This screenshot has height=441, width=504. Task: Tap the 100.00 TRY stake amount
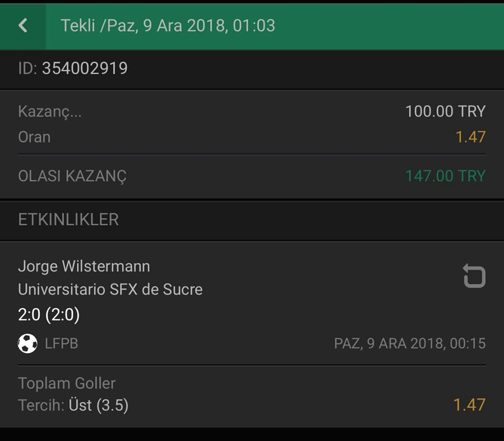[445, 111]
